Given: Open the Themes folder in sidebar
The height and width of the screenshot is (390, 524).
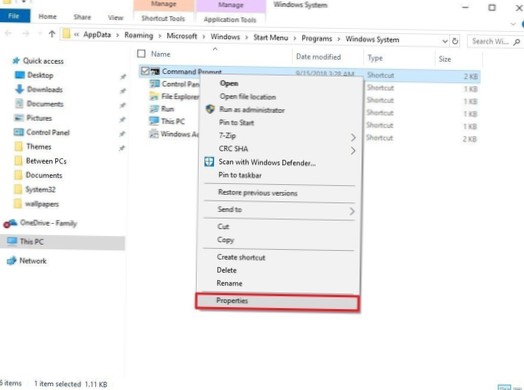Looking at the screenshot, I should tap(39, 147).
